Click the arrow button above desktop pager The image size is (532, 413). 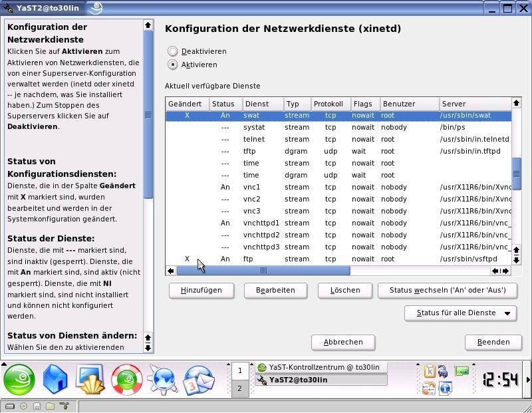click(228, 365)
